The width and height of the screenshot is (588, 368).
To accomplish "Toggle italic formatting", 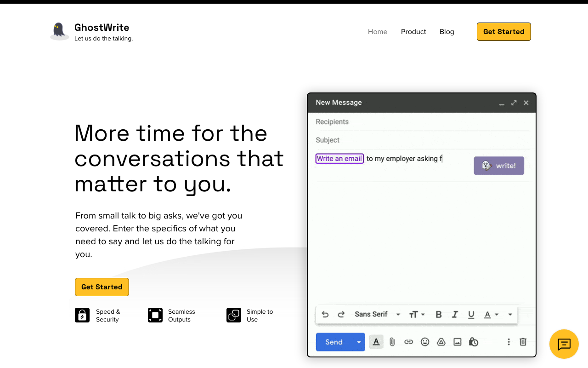I will [x=454, y=314].
